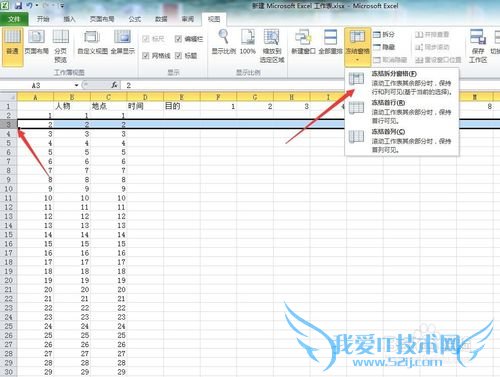Choose Freeze Top Row (冻结首行)
Screen dimensions: 500x377
point(402,111)
